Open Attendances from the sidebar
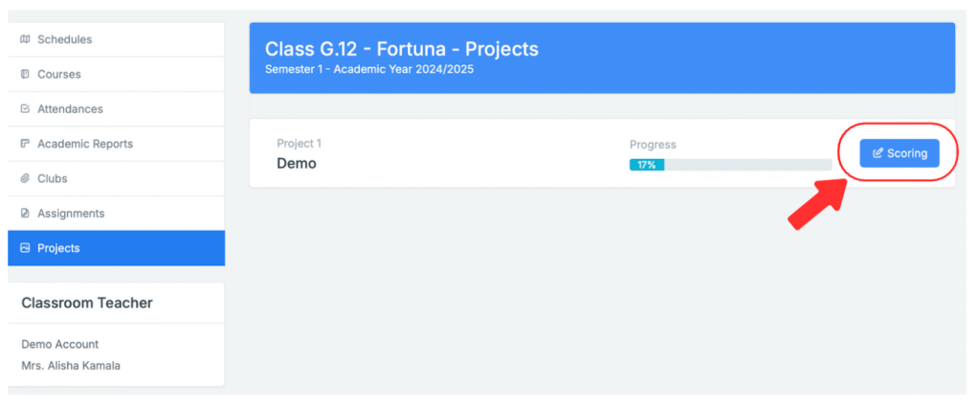980x411 pixels. coord(70,109)
